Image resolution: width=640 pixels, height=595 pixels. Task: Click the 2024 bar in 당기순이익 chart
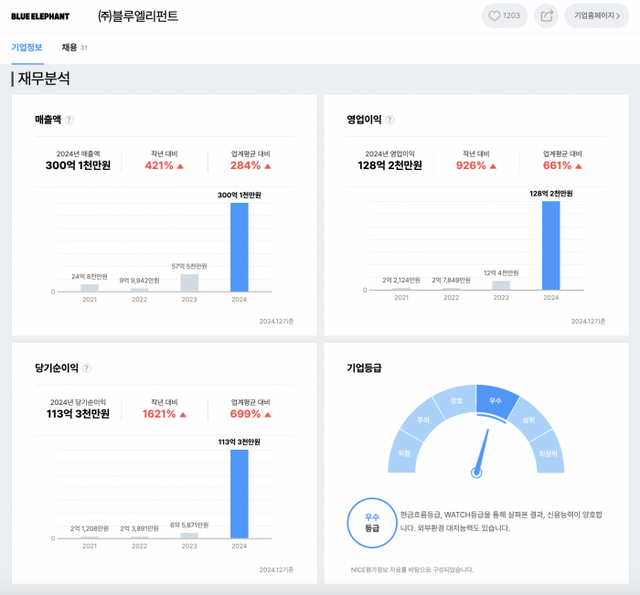click(x=239, y=494)
